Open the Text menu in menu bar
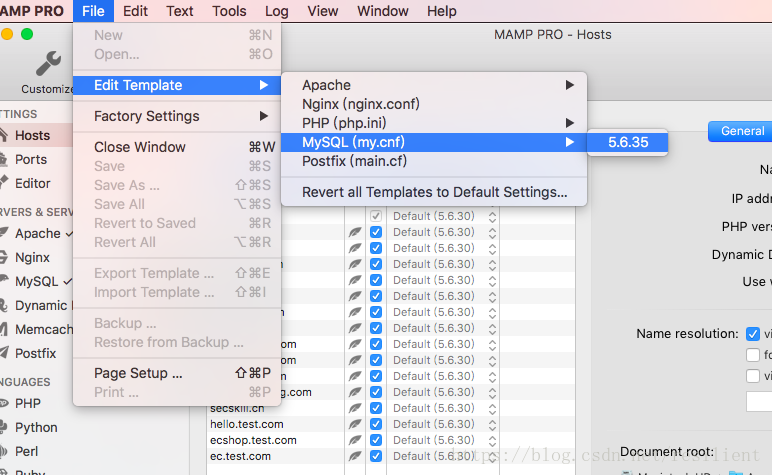This screenshot has height=475, width=772. point(180,11)
